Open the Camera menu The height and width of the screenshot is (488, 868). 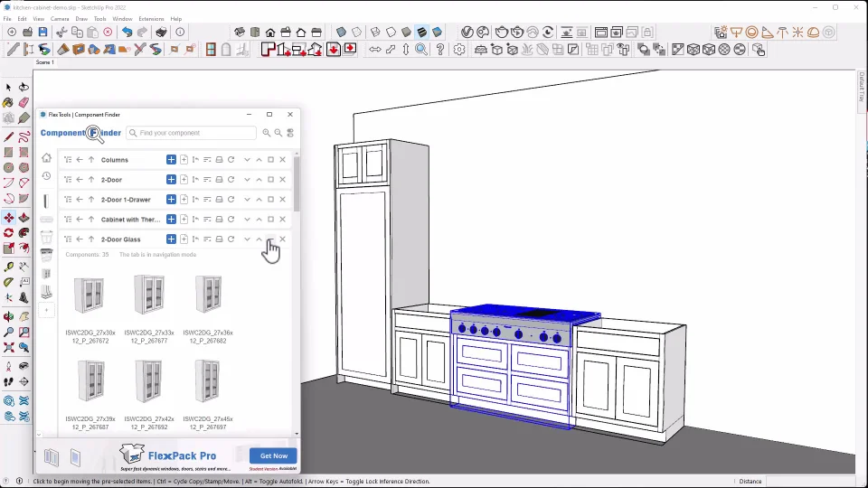[60, 18]
